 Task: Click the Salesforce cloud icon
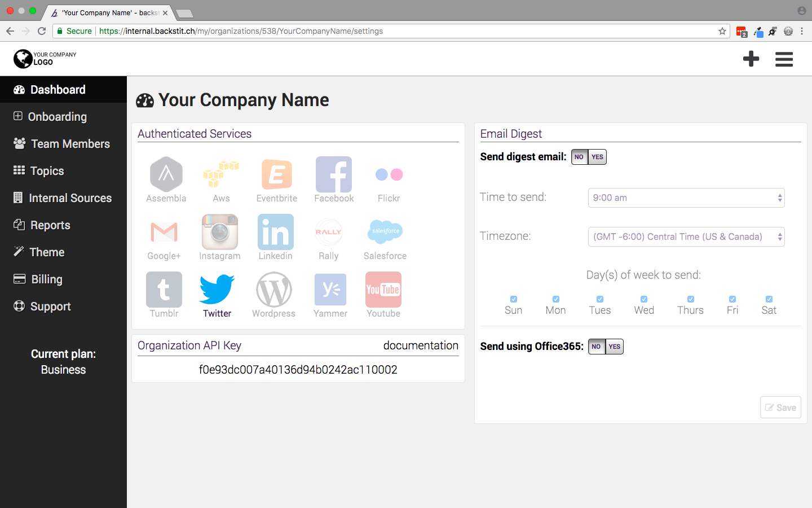[385, 232]
